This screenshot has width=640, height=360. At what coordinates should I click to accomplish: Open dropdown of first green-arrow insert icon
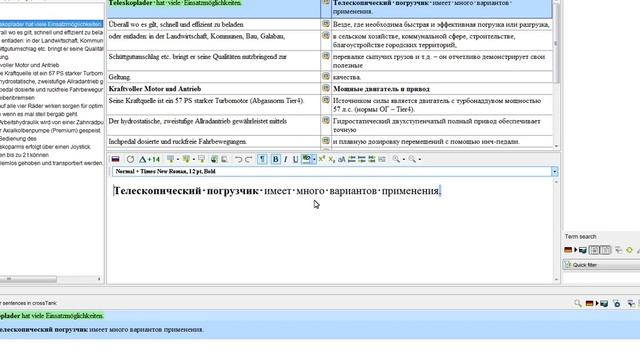[x=178, y=159]
